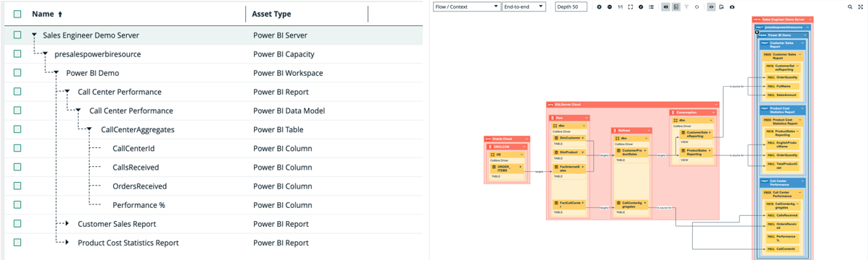Click the Name column header
Screen dimensions: 868x260
coord(43,14)
